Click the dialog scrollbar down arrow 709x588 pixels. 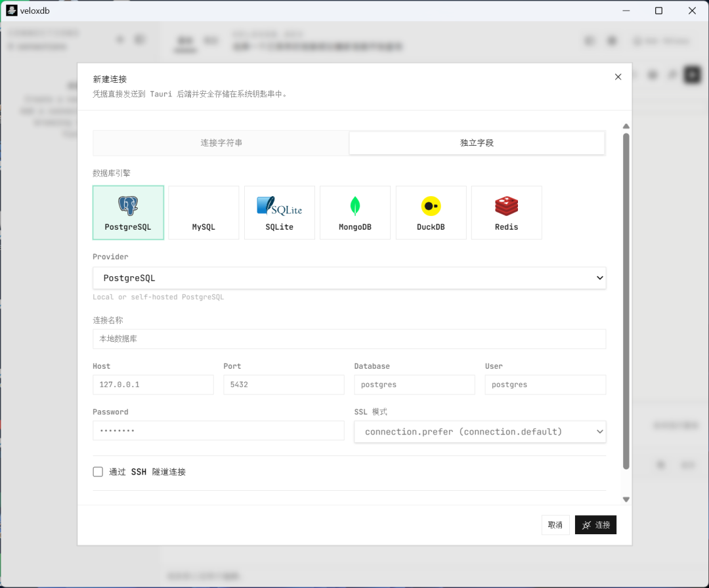(626, 499)
